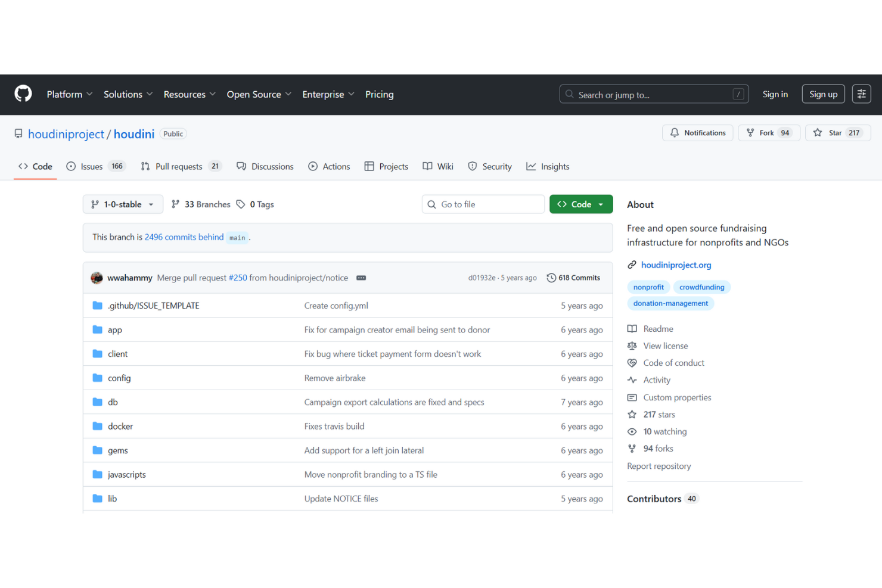Switch to the Issues tab

pos(95,166)
